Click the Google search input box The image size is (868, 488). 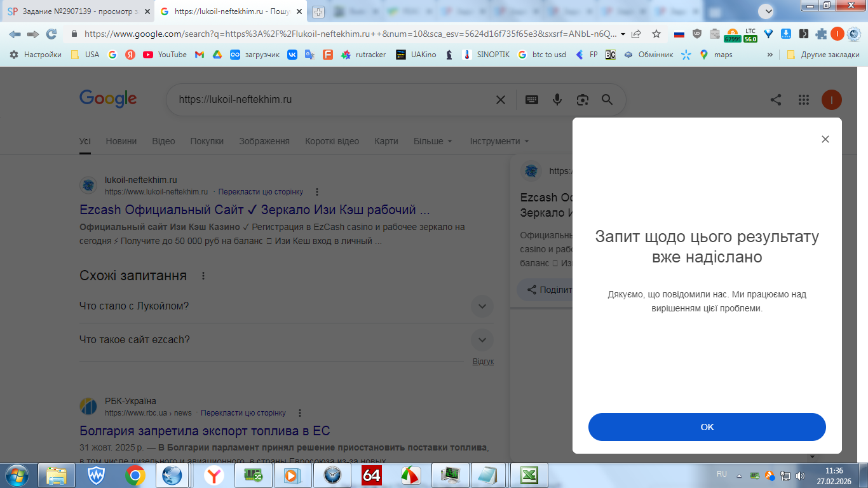330,100
